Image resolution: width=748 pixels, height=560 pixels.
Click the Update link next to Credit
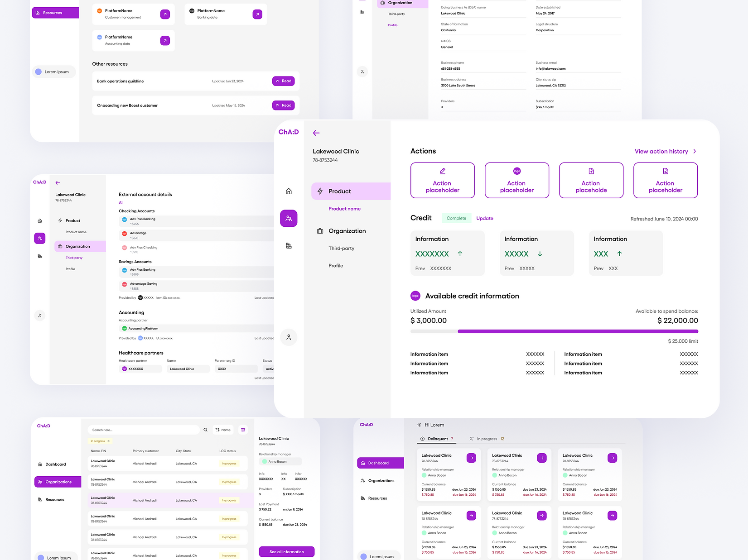point(484,218)
